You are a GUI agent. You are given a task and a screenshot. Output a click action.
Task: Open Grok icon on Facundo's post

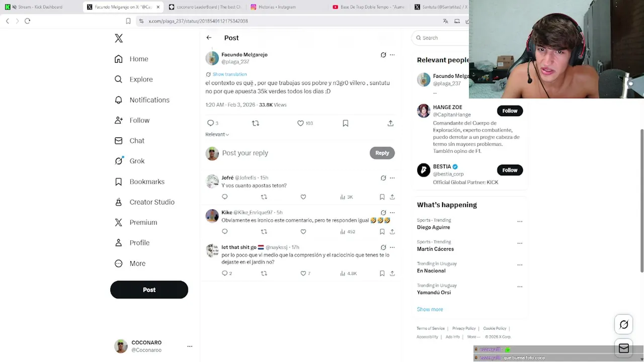click(x=383, y=55)
